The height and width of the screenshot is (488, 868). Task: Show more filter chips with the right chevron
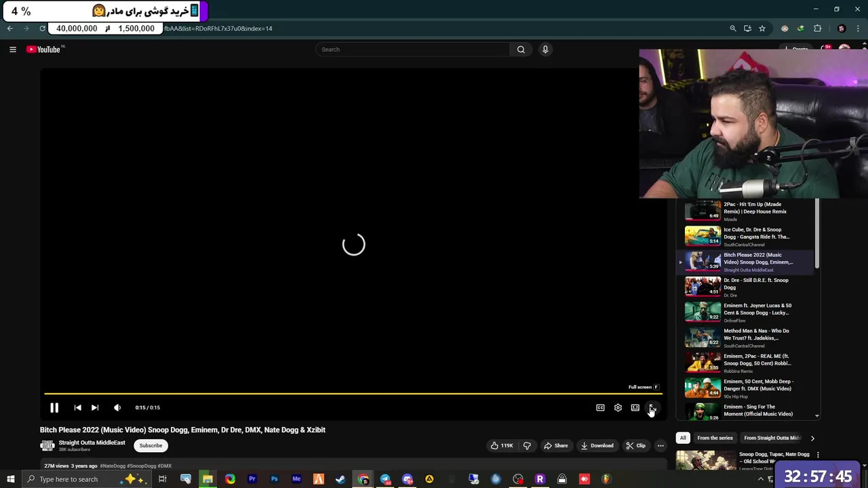click(x=812, y=438)
